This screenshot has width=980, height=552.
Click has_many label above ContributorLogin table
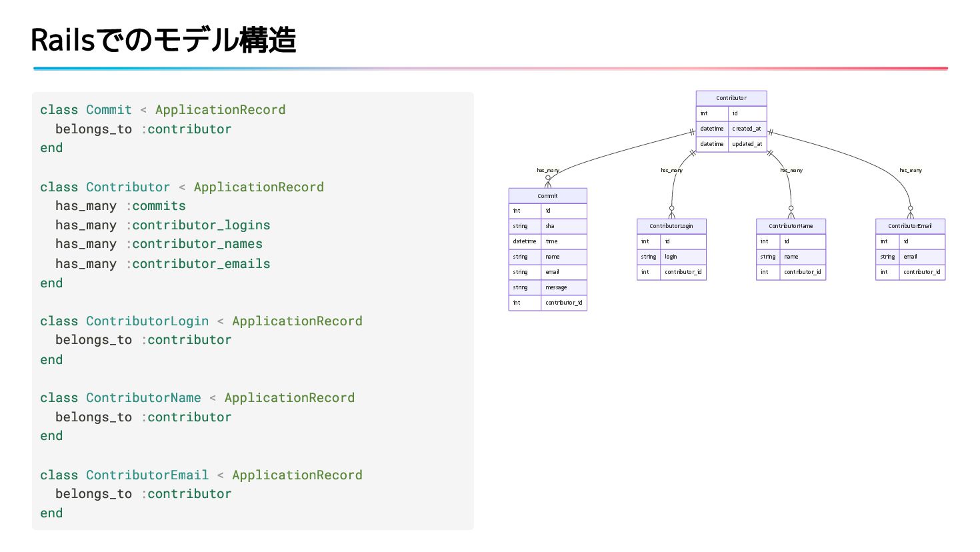click(x=671, y=171)
